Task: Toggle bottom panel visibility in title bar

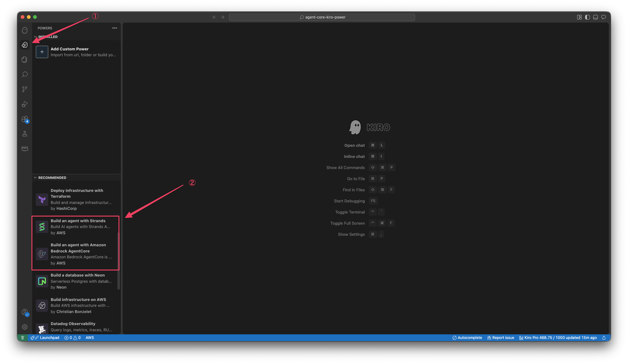Action: (x=596, y=17)
